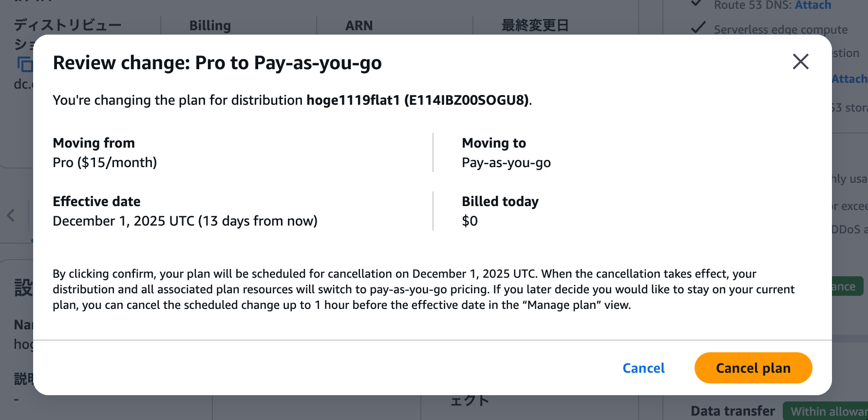Click the bold distribution name hoge1119flat1
This screenshot has width=868, height=420.
coord(353,100)
